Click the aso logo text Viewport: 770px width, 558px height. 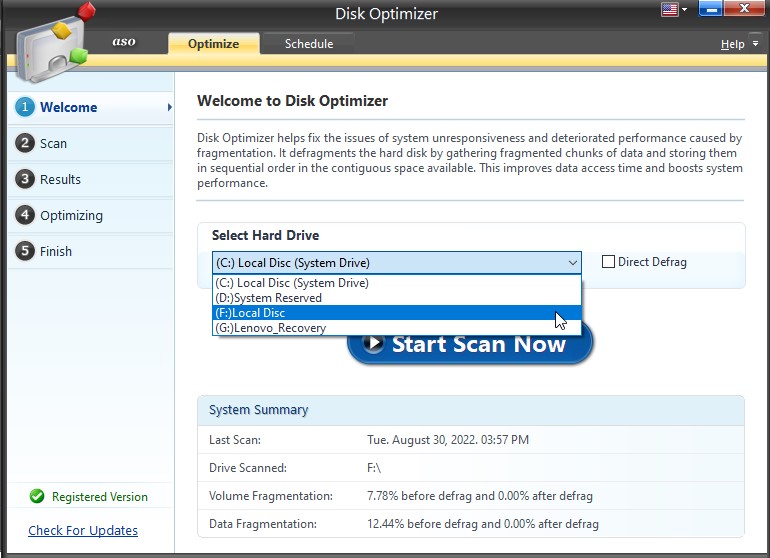click(x=124, y=41)
